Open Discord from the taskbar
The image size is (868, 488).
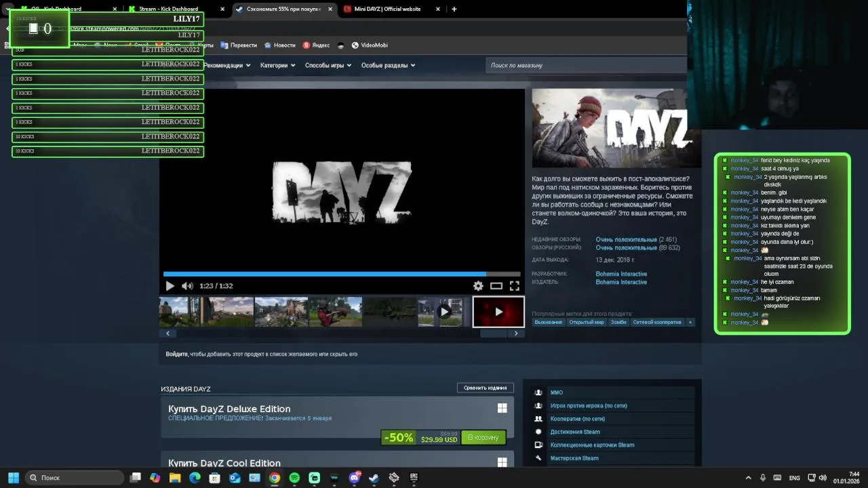[354, 478]
